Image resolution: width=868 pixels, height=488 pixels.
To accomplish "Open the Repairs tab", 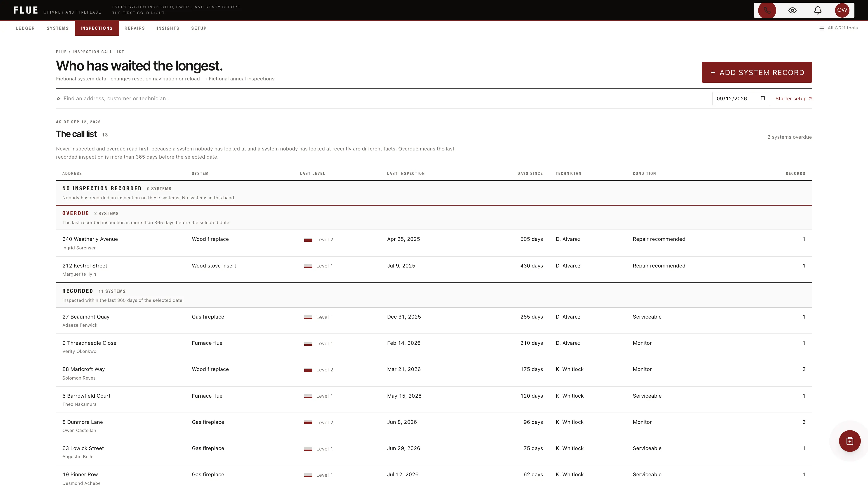I will [x=135, y=28].
